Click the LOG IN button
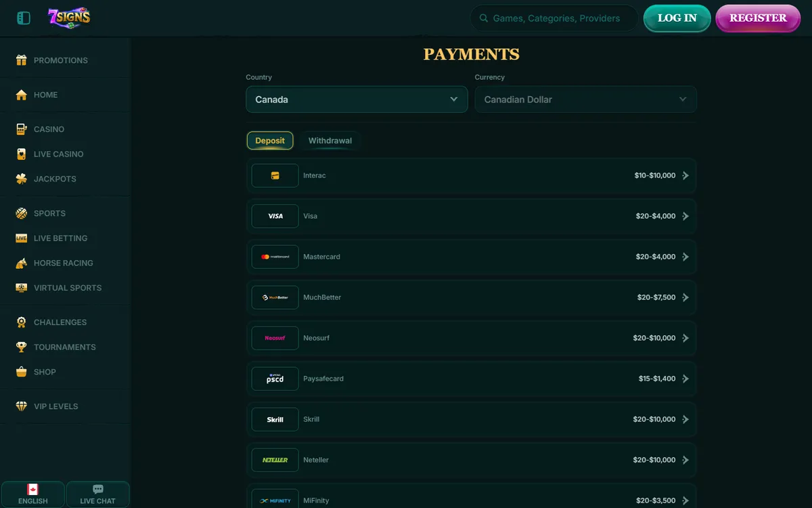This screenshot has width=812, height=508. [x=677, y=18]
